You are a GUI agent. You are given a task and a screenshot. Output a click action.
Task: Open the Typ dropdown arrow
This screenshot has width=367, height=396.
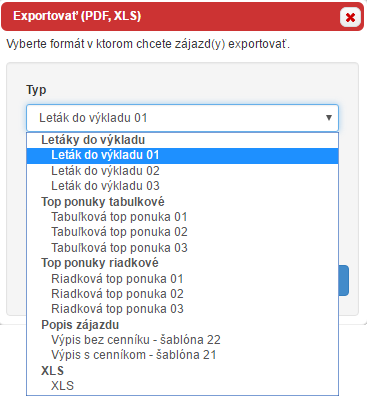coord(329,118)
